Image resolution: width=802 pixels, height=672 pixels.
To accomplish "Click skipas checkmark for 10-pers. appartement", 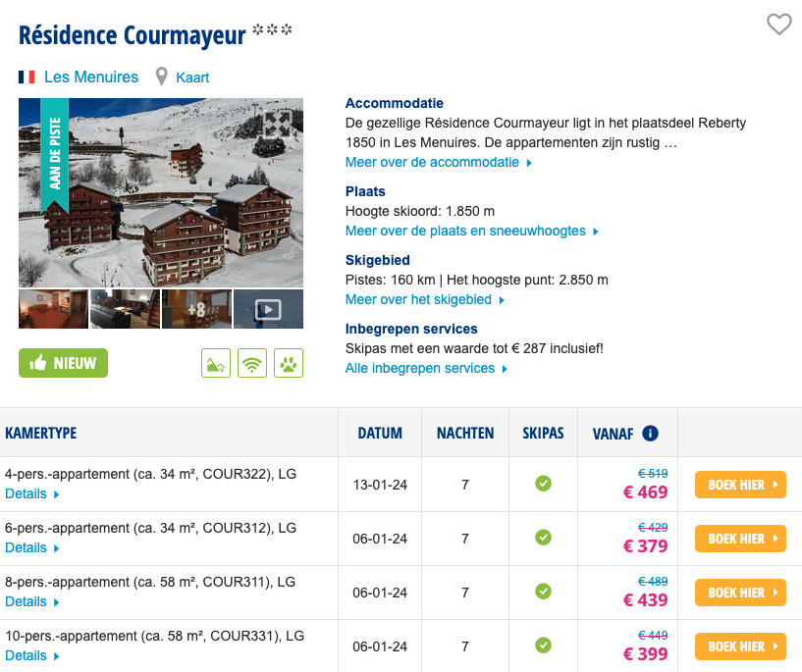I will pos(543,646).
